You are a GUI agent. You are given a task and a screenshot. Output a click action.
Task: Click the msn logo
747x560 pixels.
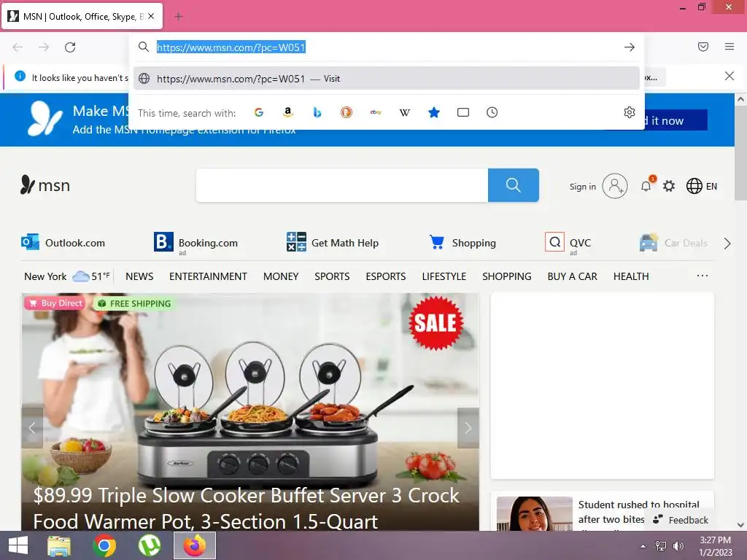click(44, 184)
